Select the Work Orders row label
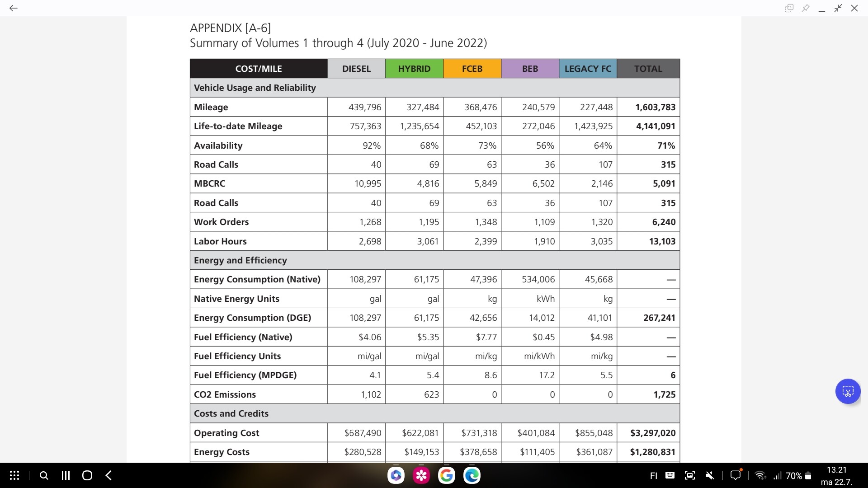The image size is (868, 488). 221,222
